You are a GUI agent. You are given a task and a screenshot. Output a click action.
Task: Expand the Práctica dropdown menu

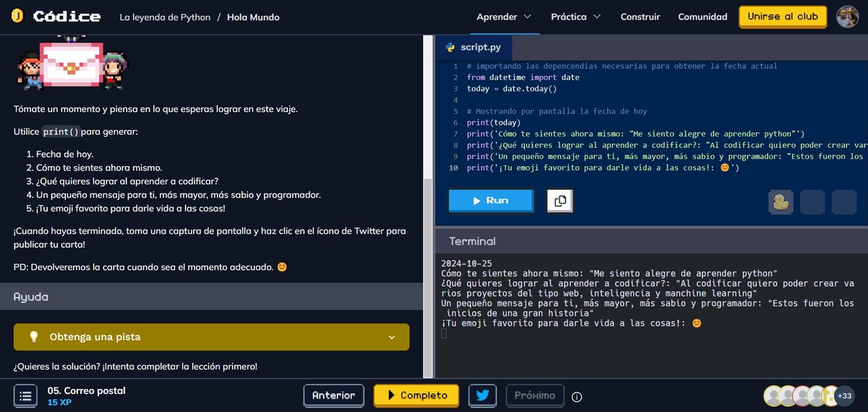pyautogui.click(x=576, y=17)
